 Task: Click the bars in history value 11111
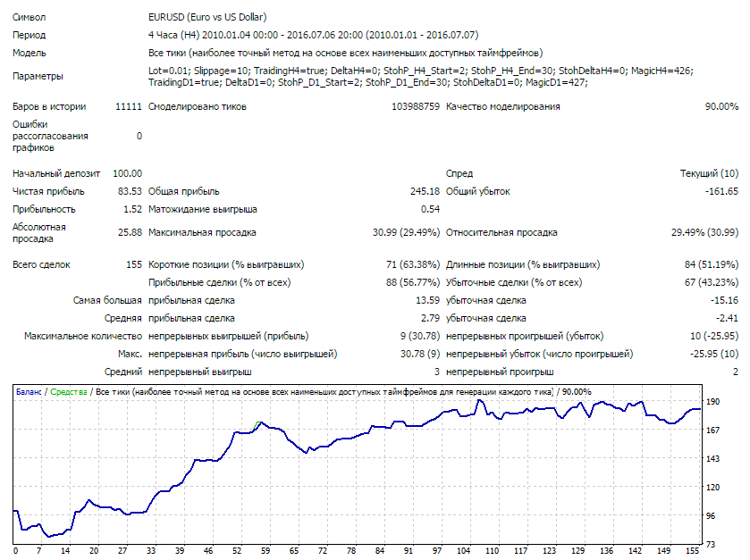tap(129, 106)
